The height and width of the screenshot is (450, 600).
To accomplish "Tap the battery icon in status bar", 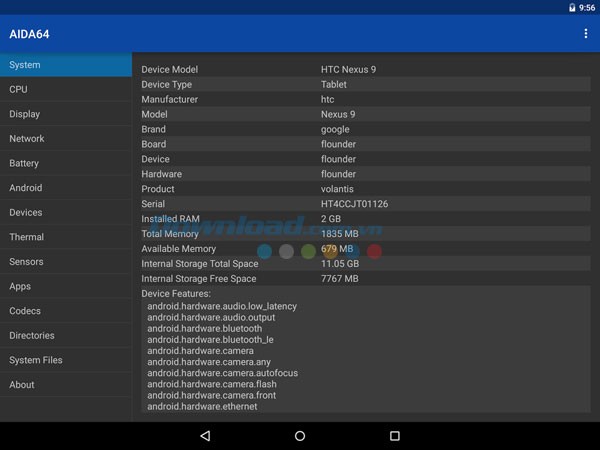I will pos(572,7).
